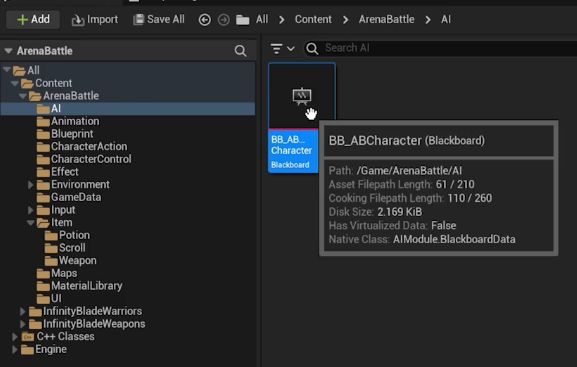Click the search icon in ArenaBattle panel header
Screen dimensions: 577x367
tap(240, 51)
